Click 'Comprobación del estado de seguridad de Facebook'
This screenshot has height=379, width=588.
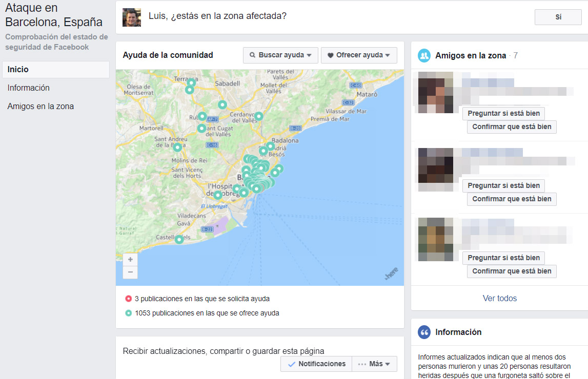(56, 42)
